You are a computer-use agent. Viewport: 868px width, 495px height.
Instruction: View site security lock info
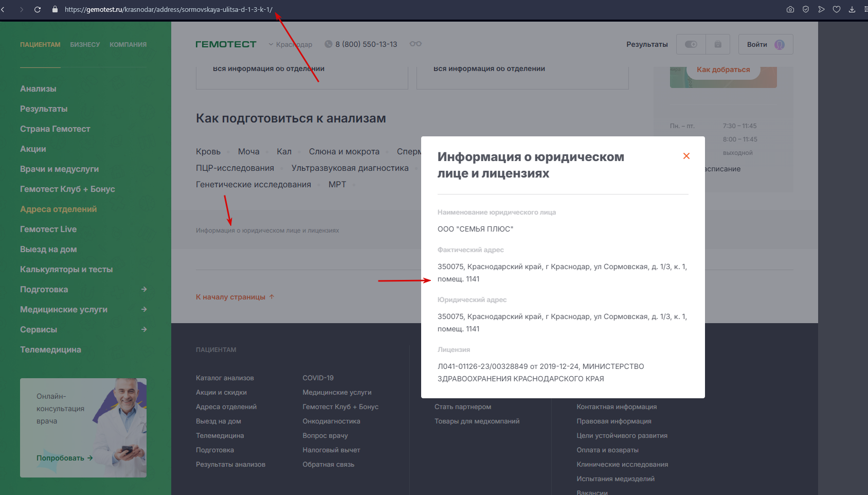[55, 9]
